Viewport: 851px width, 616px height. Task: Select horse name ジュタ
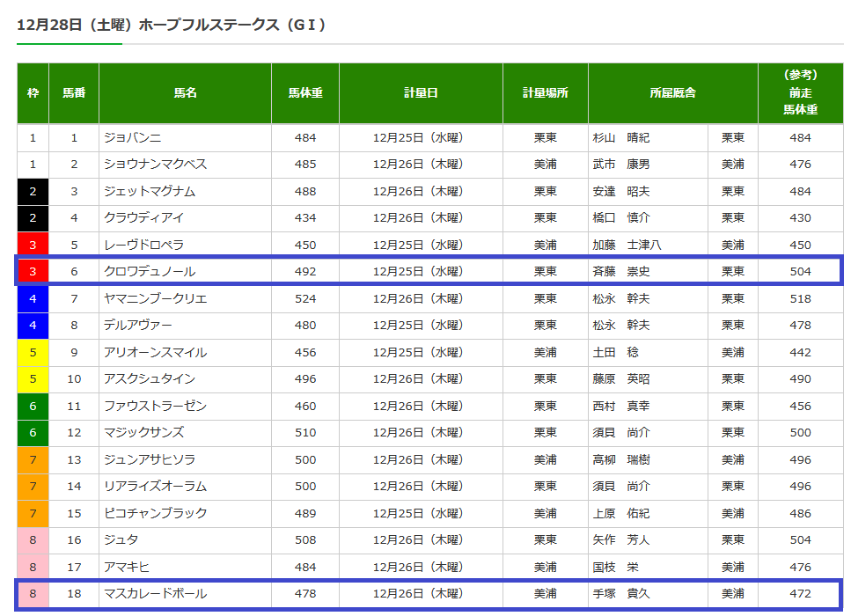pos(121,540)
